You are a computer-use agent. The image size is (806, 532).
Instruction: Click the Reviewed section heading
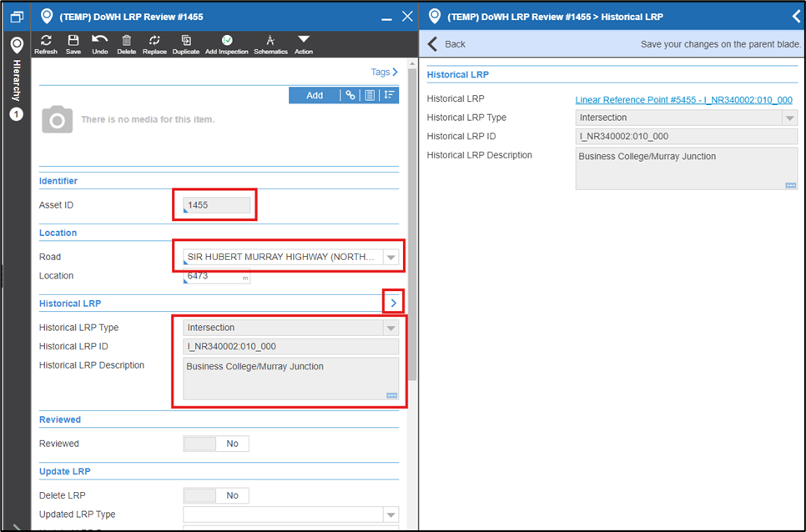point(59,419)
